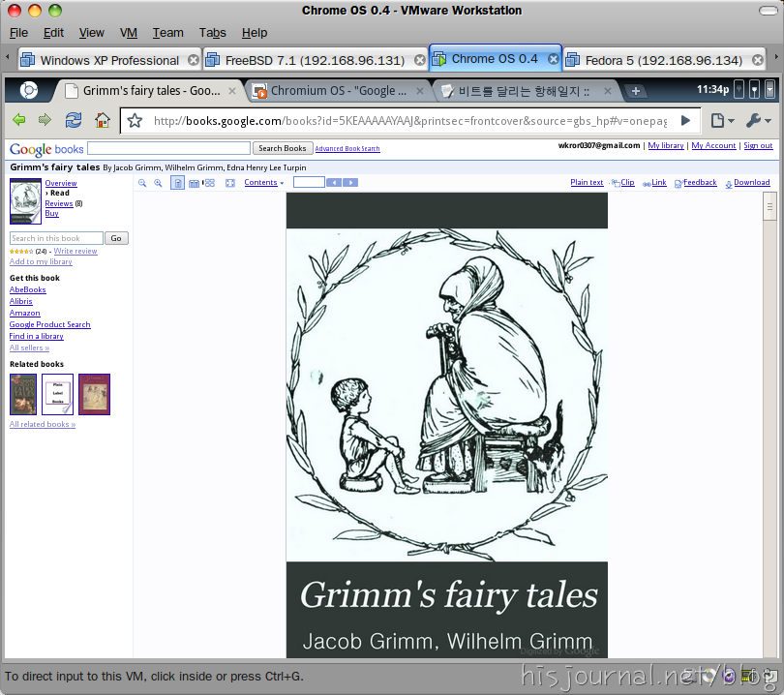
Task: Open the My Account link
Action: (713, 145)
